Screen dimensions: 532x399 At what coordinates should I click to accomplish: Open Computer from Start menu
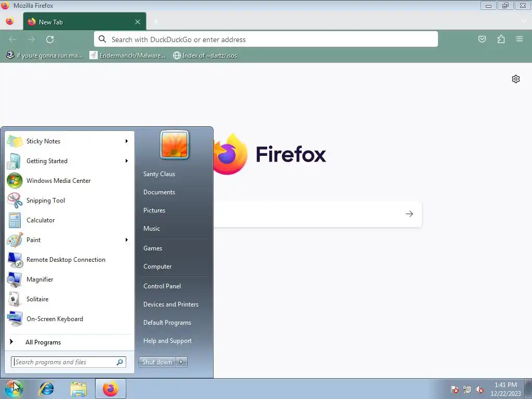(157, 267)
